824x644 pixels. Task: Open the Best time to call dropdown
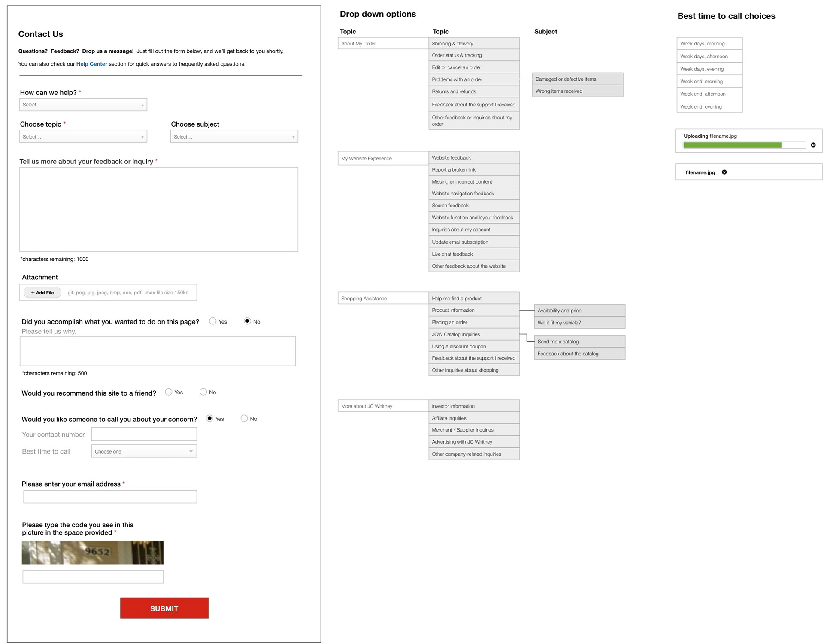(x=144, y=451)
